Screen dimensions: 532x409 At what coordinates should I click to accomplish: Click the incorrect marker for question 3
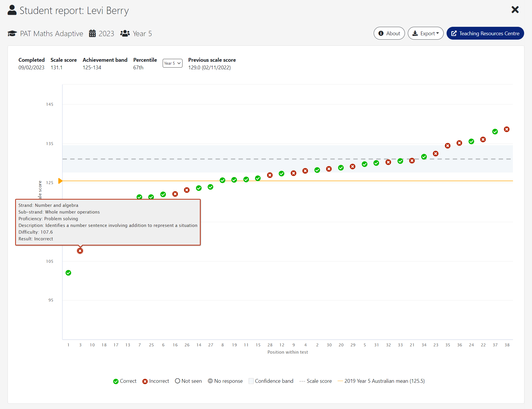(x=80, y=251)
